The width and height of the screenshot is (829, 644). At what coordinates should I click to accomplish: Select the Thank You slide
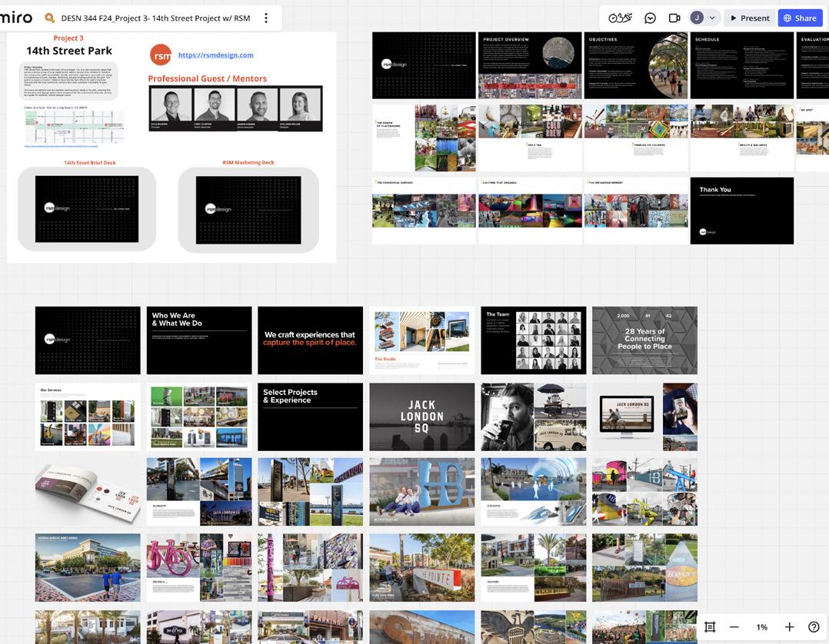742,211
